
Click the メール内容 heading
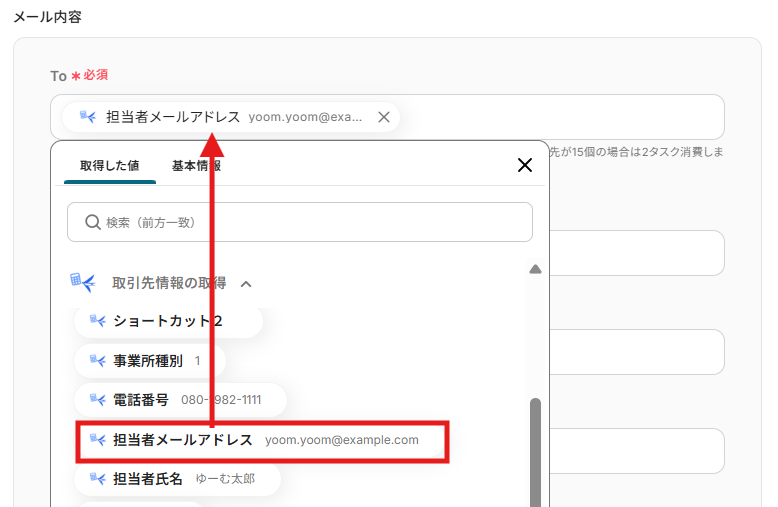coord(48,17)
